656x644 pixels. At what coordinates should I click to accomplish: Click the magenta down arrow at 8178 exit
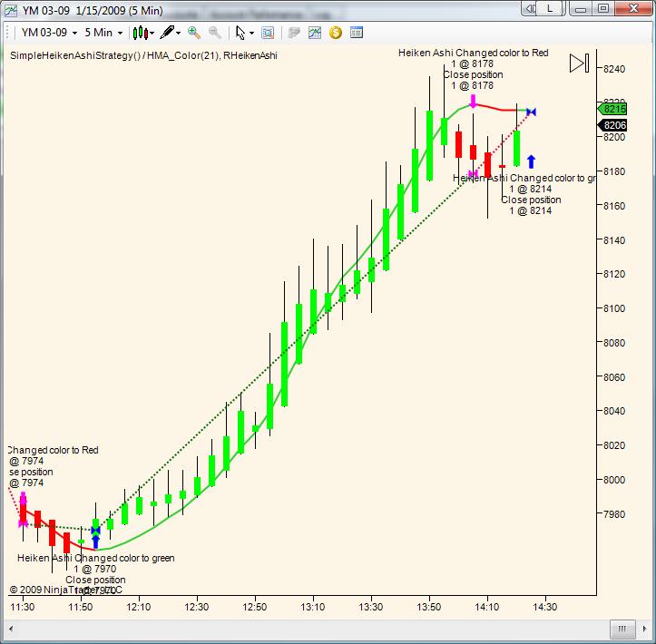click(473, 102)
